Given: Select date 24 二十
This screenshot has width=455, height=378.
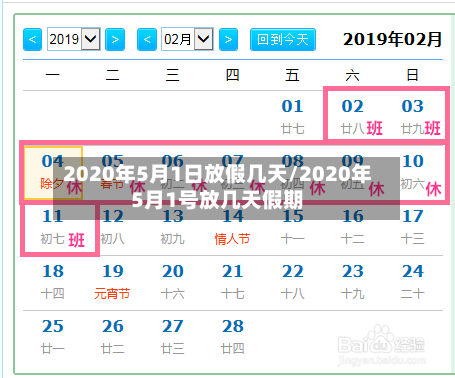Looking at the screenshot, I should tap(413, 283).
